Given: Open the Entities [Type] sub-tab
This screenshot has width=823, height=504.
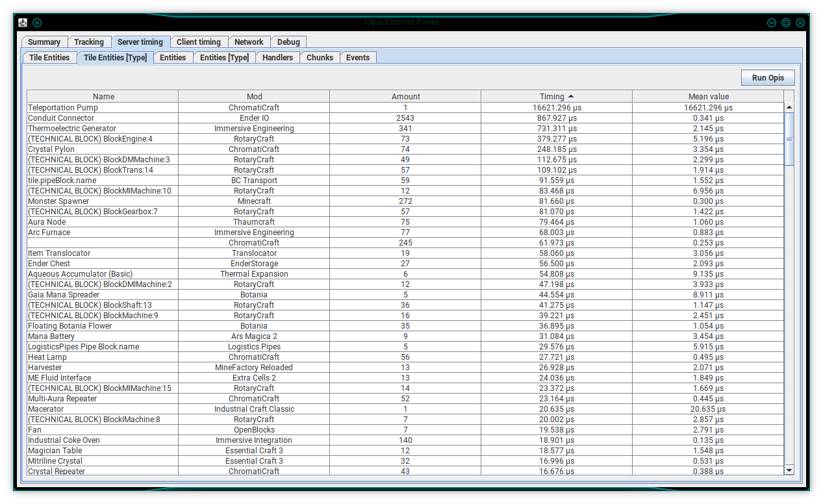Looking at the screenshot, I should (224, 58).
